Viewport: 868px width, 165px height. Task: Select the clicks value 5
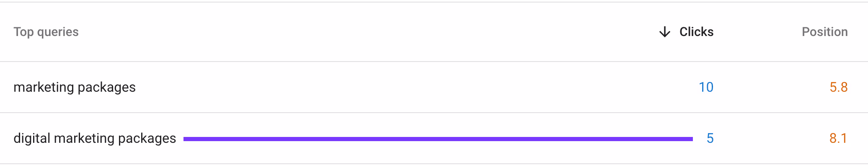pos(710,138)
